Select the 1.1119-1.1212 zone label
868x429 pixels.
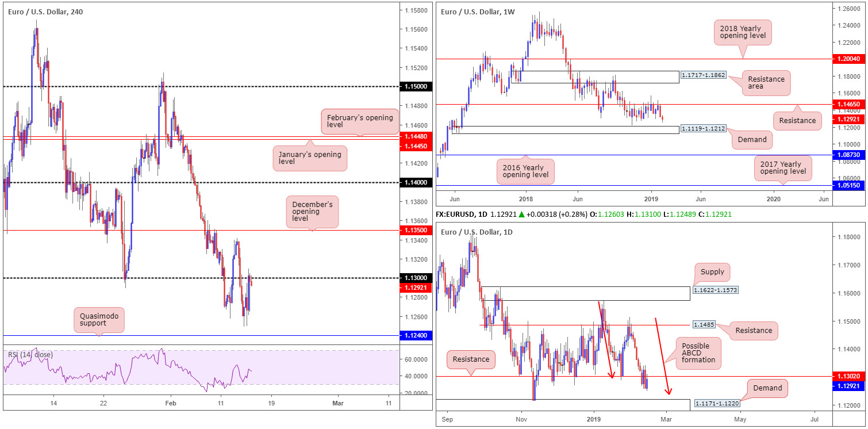[704, 129]
